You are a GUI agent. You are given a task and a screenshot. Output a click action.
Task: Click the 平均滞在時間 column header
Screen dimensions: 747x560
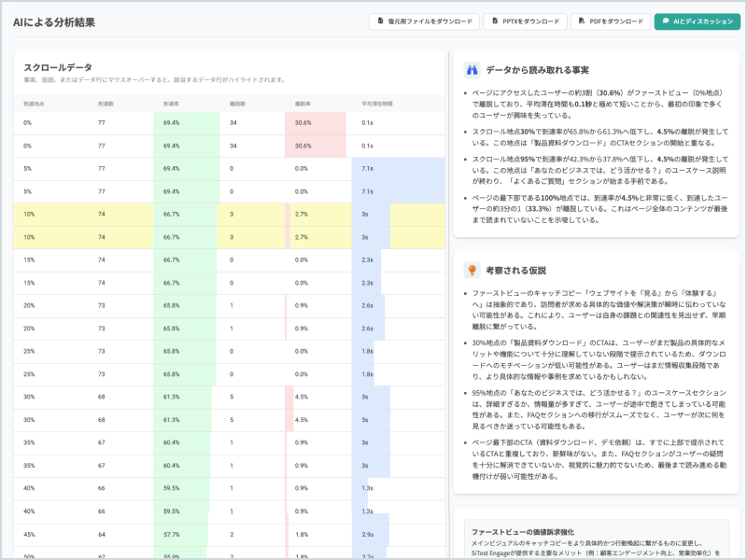click(x=375, y=104)
